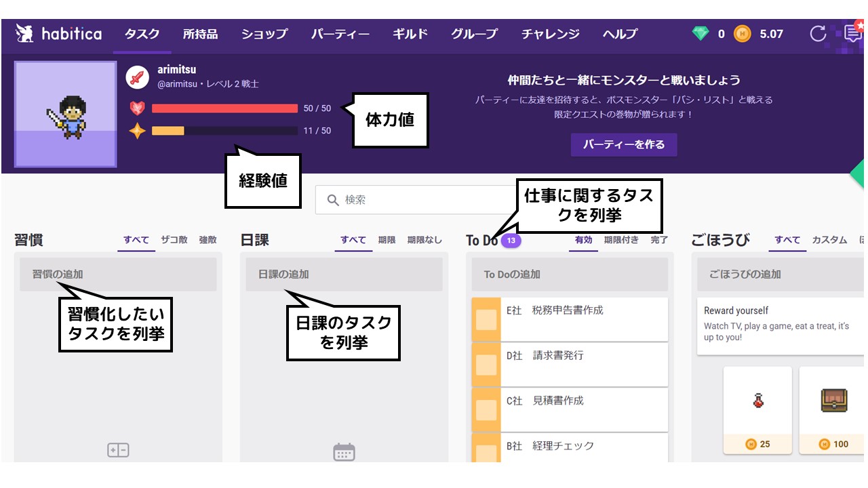
Task: Click the yellow experience bar
Action: pos(224,131)
